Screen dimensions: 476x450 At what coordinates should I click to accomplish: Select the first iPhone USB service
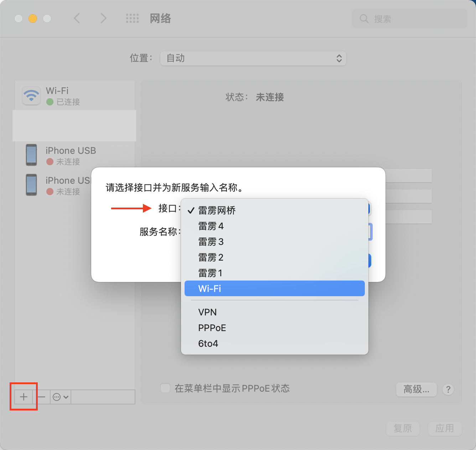pyautogui.click(x=71, y=156)
